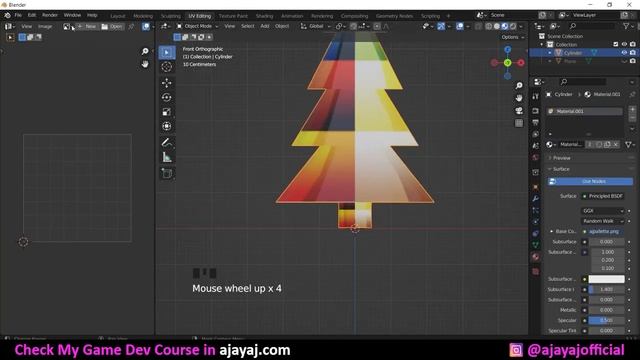Adjust the Metallic 0.000 slider

pyautogui.click(x=607, y=310)
